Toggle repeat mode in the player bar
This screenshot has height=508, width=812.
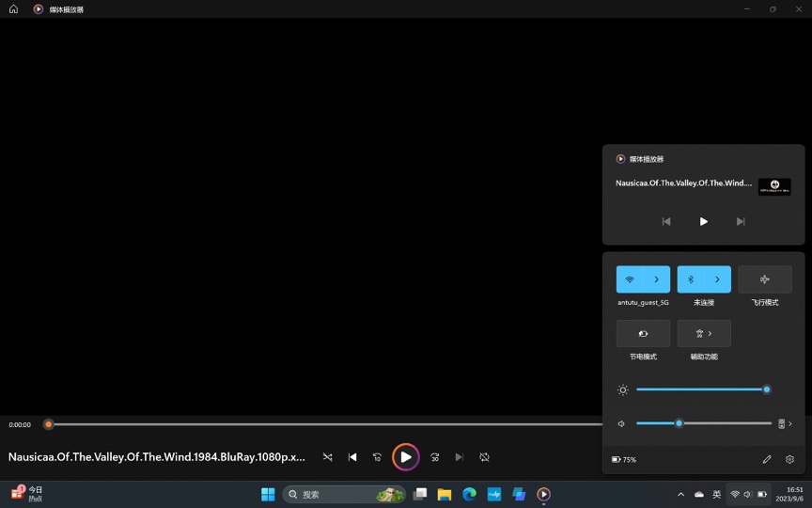click(484, 457)
